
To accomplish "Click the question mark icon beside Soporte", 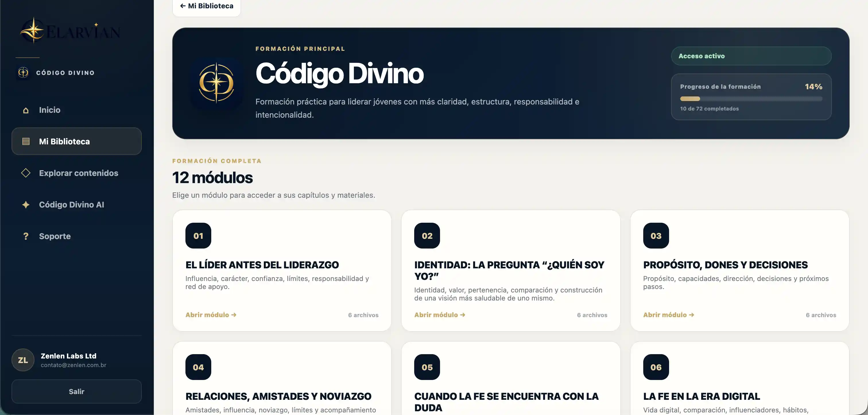I will pyautogui.click(x=26, y=236).
